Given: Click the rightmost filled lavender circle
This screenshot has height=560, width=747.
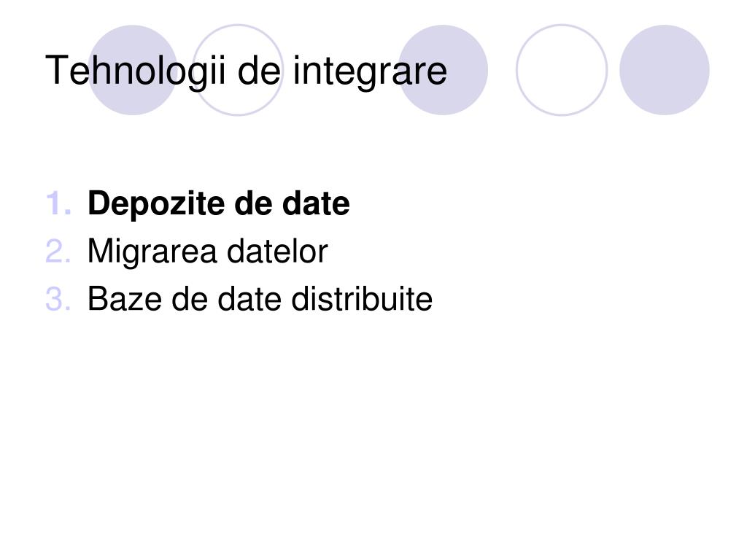Looking at the screenshot, I should click(664, 70).
